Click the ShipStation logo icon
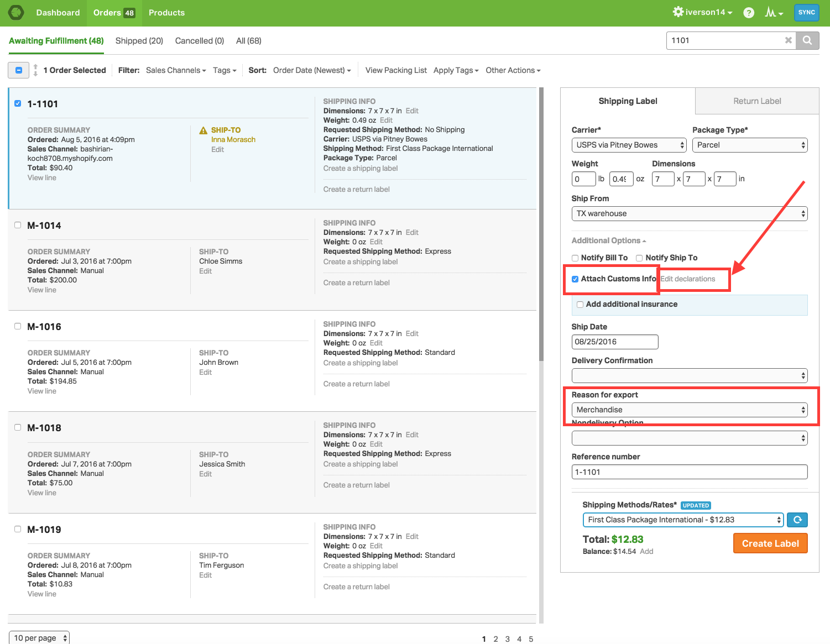 tap(15, 12)
